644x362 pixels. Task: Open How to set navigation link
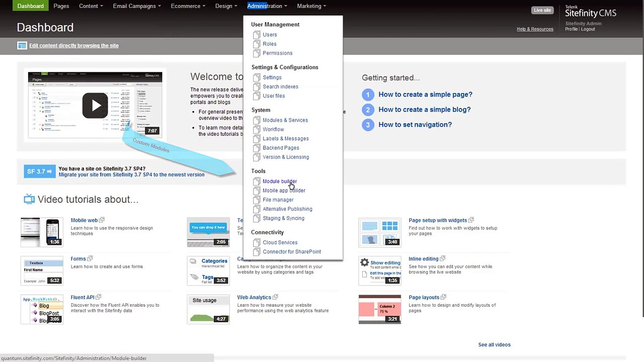415,125
